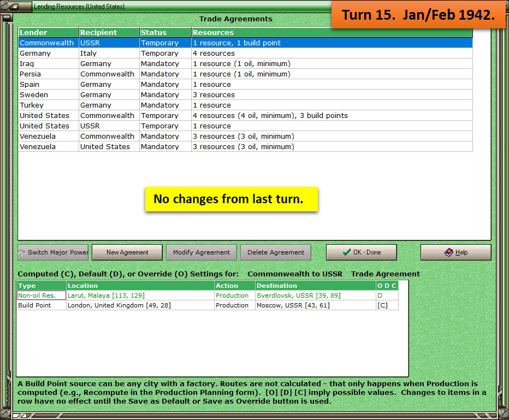
Task: Click the O D C column header
Action: 387,286
